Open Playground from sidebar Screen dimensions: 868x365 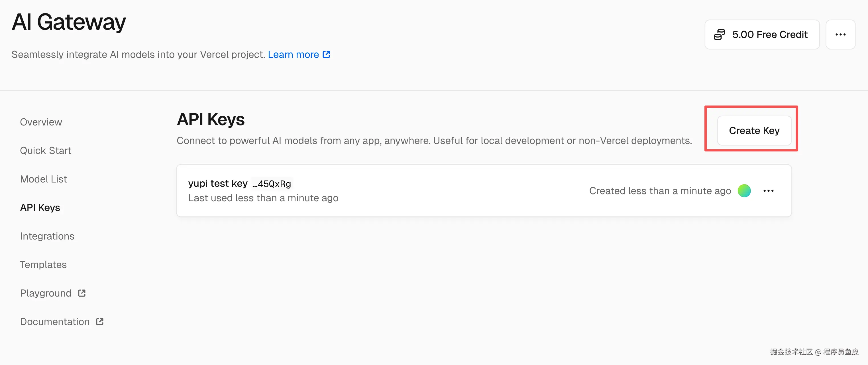(46, 293)
